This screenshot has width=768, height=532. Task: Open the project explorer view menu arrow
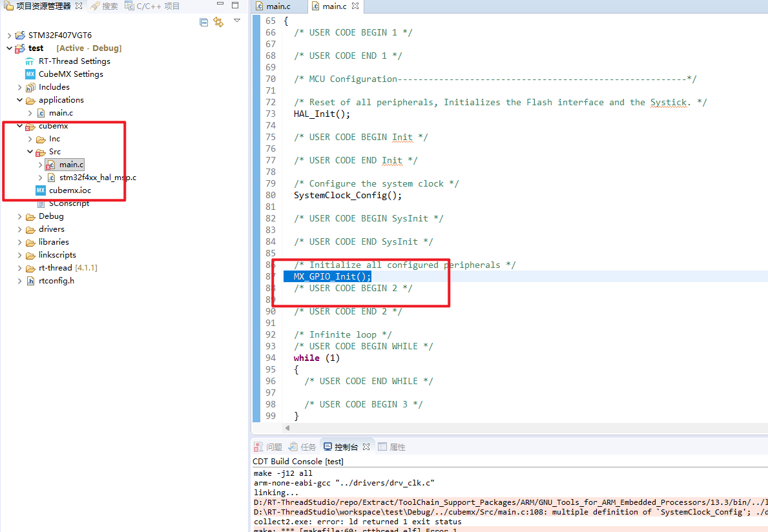237,21
